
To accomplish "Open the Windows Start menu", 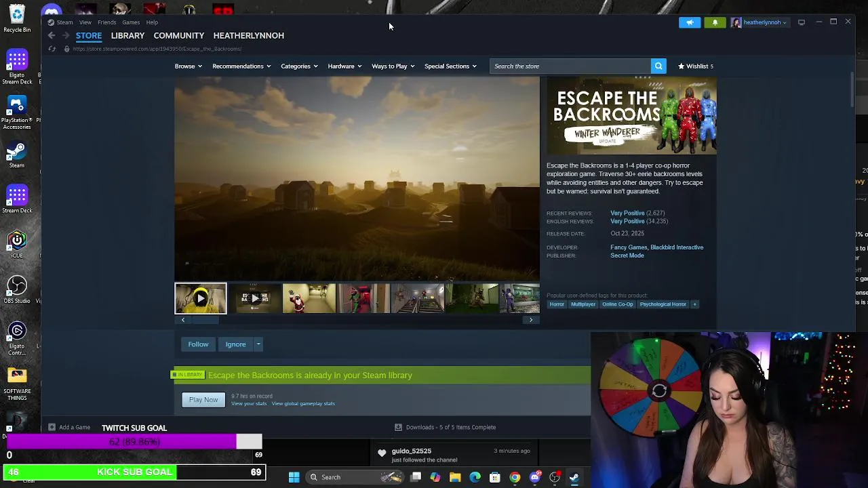I will tap(294, 477).
